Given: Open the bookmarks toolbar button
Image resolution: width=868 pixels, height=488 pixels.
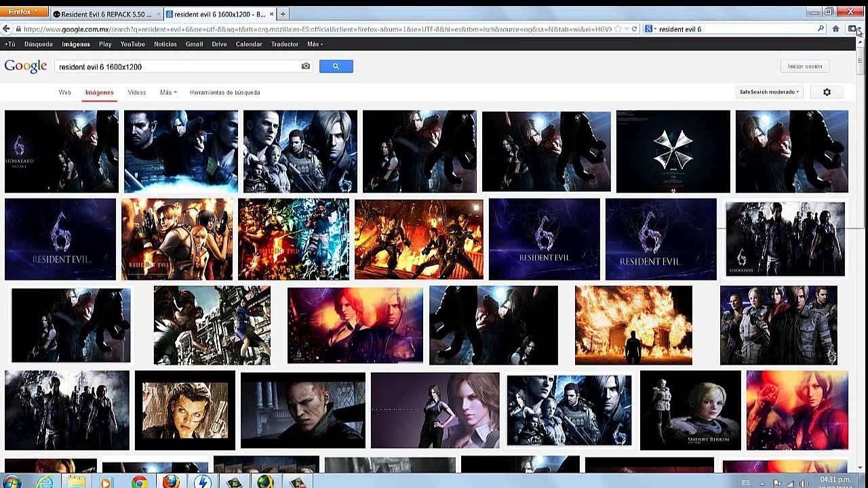Looking at the screenshot, I should [852, 29].
